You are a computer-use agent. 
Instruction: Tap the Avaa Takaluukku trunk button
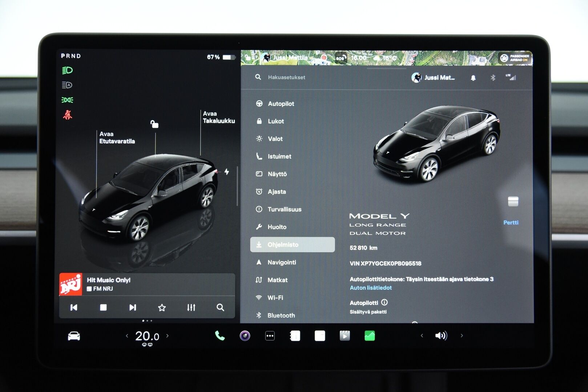click(x=219, y=117)
